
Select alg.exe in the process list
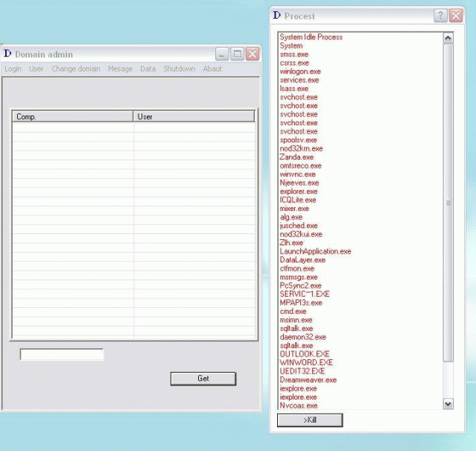click(291, 217)
